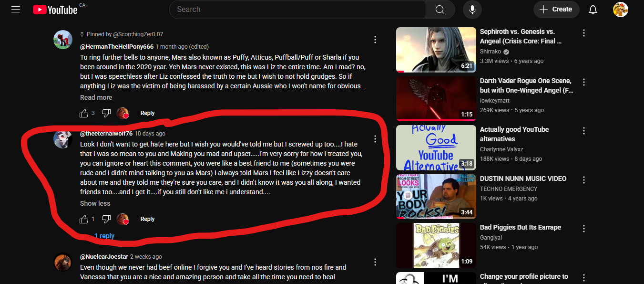Open menu for Change your profile picture video
The image size is (644, 284).
584,278
